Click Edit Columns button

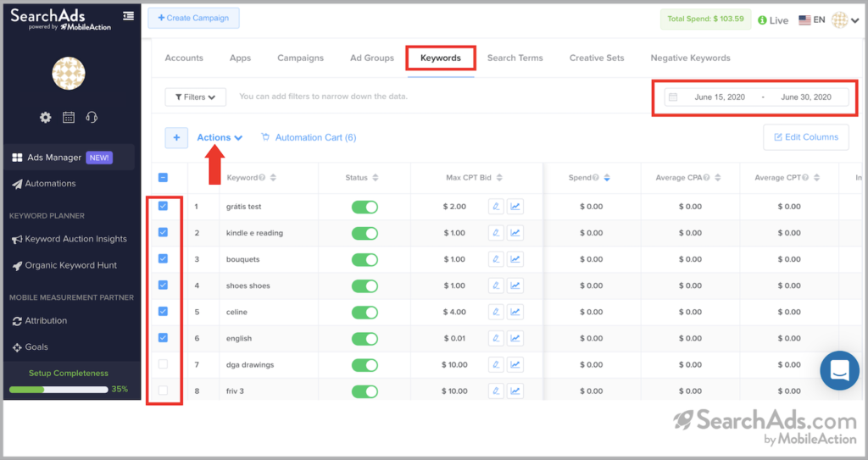tap(806, 136)
